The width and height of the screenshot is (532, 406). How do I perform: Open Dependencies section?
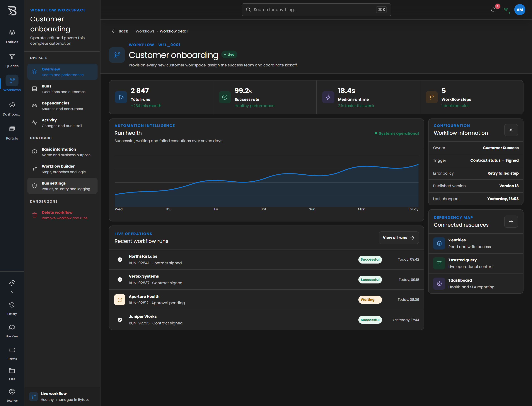pos(62,106)
